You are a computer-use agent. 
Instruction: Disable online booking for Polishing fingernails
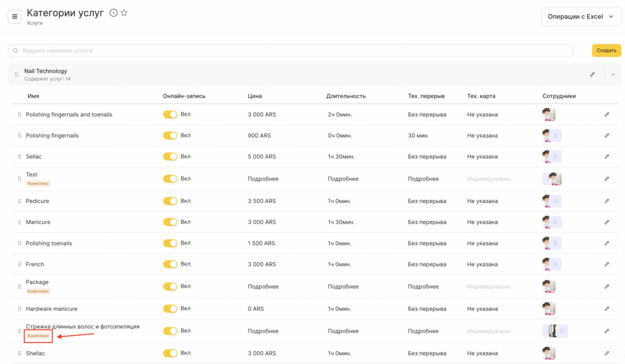[170, 135]
